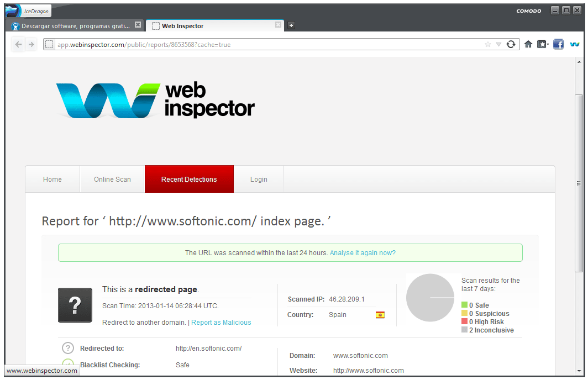Click the browser back arrow
The width and height of the screenshot is (588, 380).
pos(18,45)
